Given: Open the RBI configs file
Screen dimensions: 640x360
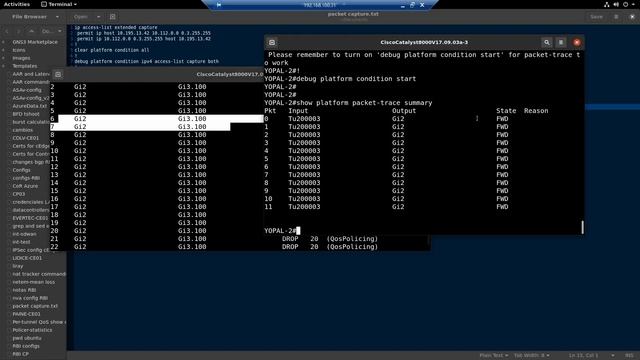Looking at the screenshot, I should (x=26, y=346).
